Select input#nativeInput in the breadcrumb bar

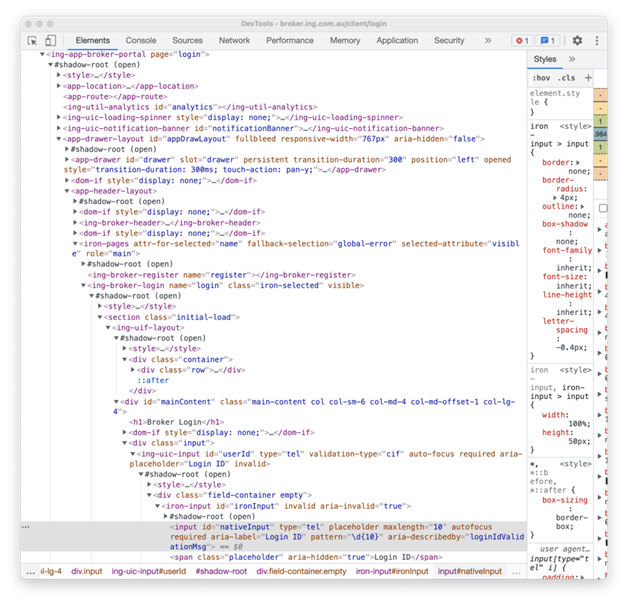tap(469, 571)
